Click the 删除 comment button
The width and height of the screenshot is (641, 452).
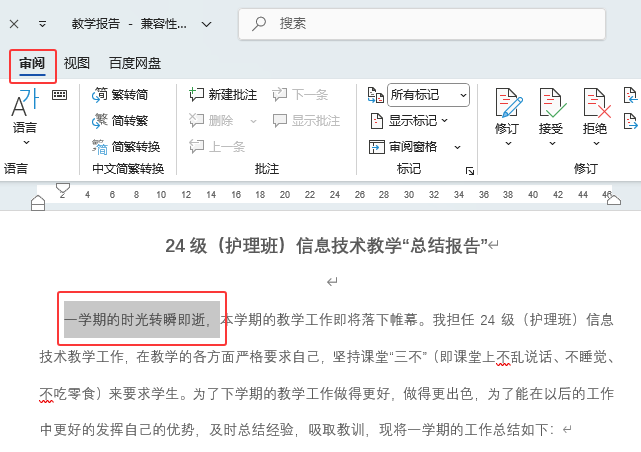tap(211, 121)
